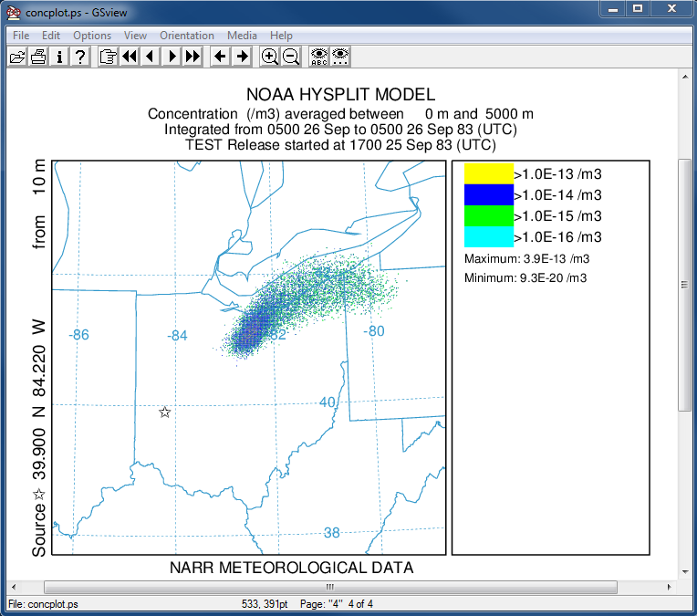697x616 pixels.
Task: Skip forward pages with double-right arrow
Action: (192, 57)
